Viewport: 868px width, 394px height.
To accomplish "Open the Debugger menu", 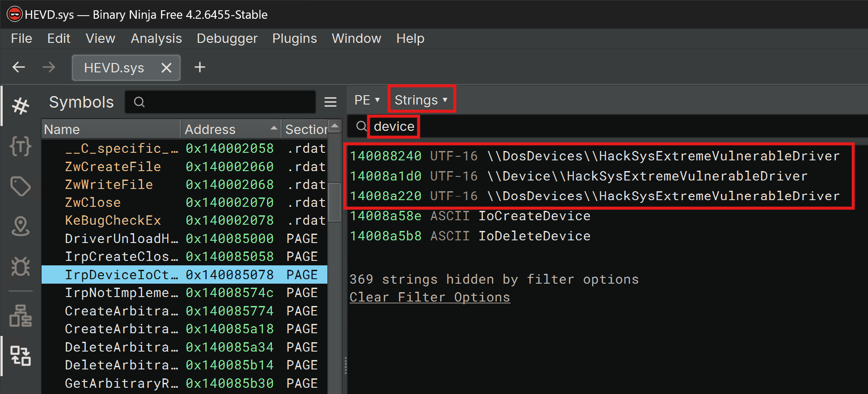I will coord(227,38).
